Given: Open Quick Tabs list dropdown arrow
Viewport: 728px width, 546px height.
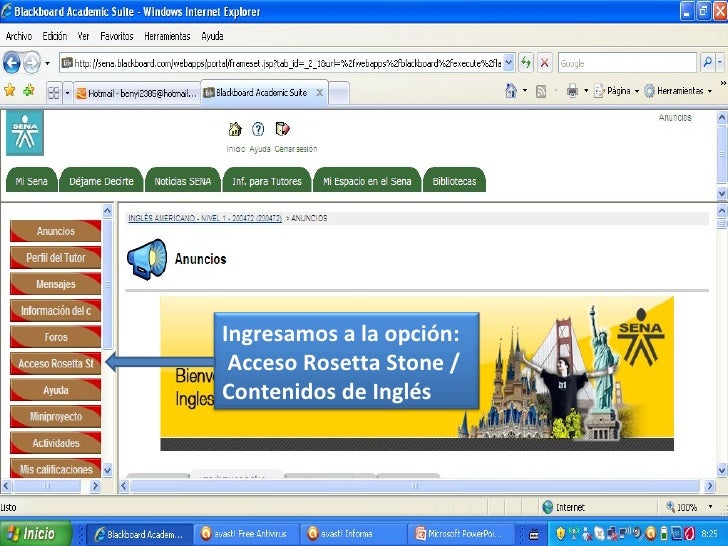Looking at the screenshot, I should (67, 93).
